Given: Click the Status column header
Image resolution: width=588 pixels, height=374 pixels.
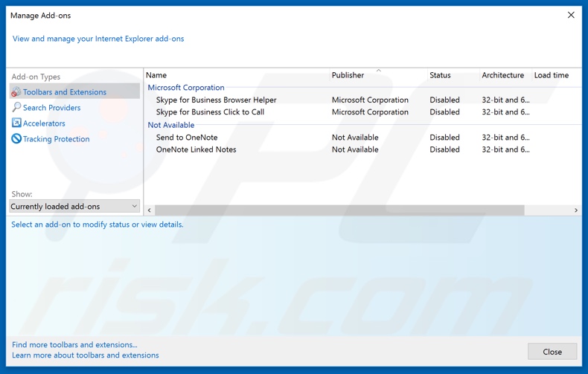Looking at the screenshot, I should pos(440,75).
